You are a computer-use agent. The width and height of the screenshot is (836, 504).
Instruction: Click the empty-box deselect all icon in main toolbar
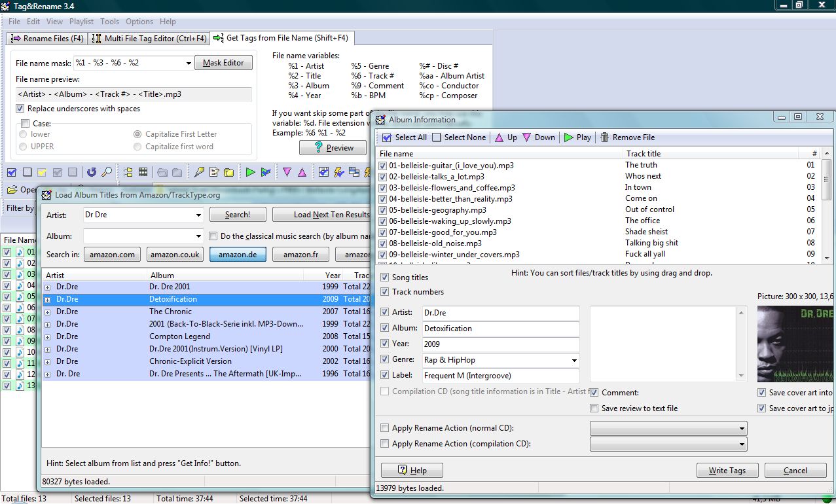27,173
